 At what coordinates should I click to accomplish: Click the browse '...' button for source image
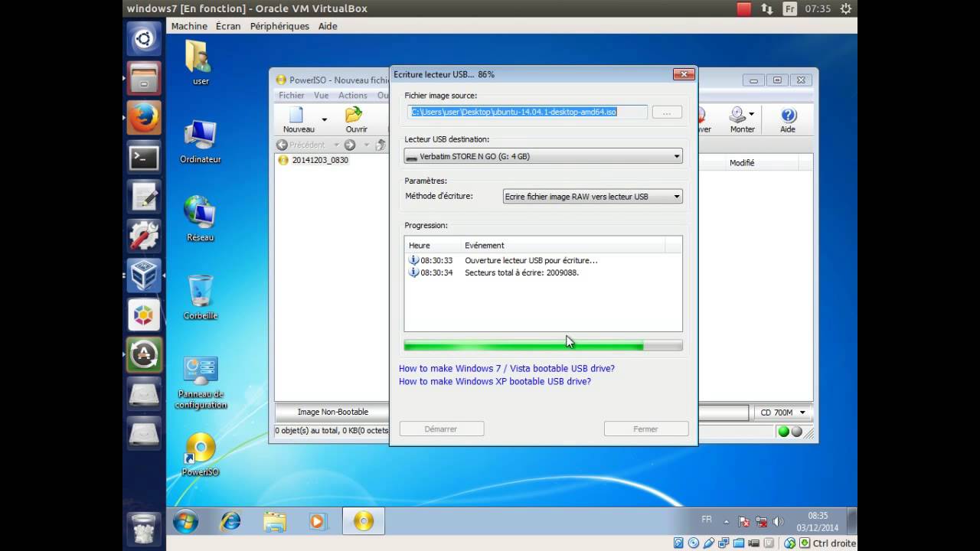tap(667, 112)
